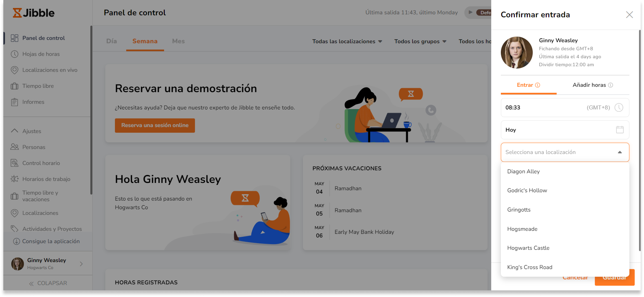
Task: Choose King's Cross Road location
Action: [x=565, y=267]
